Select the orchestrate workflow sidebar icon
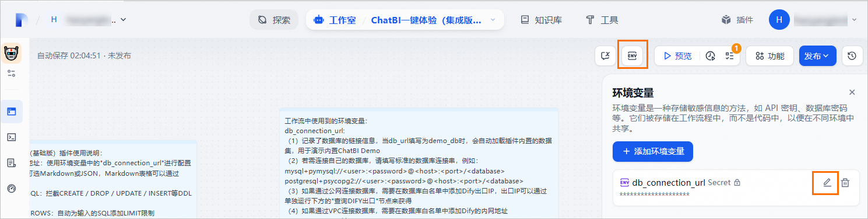The width and height of the screenshot is (868, 219). point(12,112)
